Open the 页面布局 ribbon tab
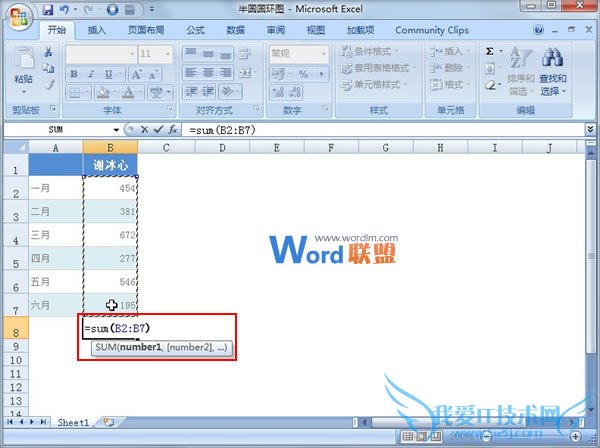This screenshot has width=600, height=448. tap(146, 30)
